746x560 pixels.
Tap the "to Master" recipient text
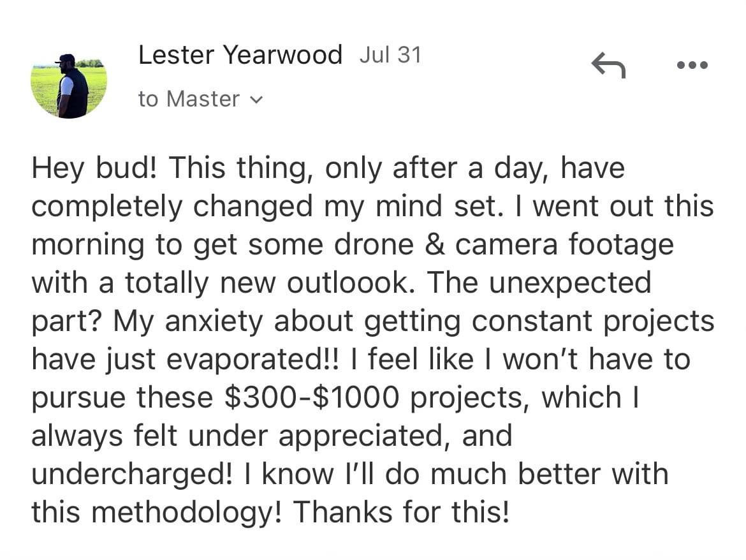pyautogui.click(x=189, y=99)
